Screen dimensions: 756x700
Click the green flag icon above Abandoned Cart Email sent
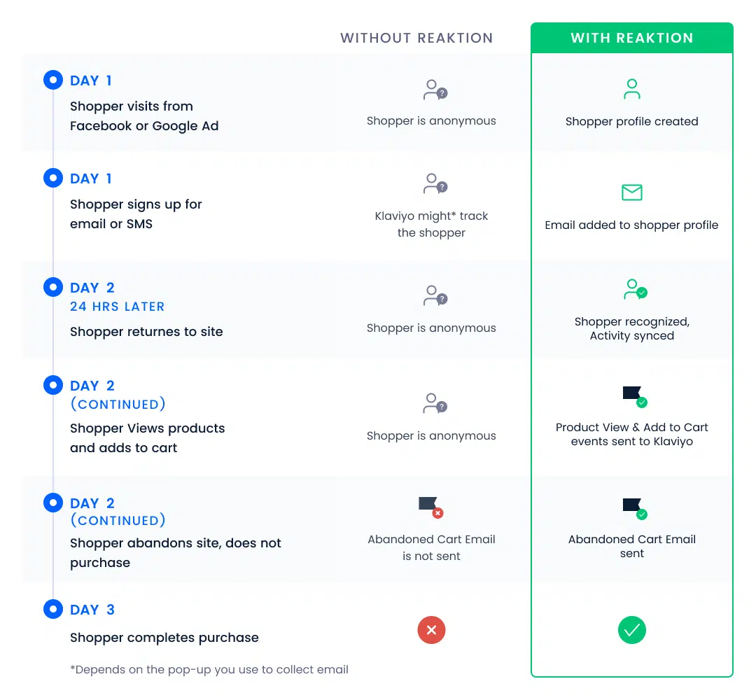(x=635, y=509)
